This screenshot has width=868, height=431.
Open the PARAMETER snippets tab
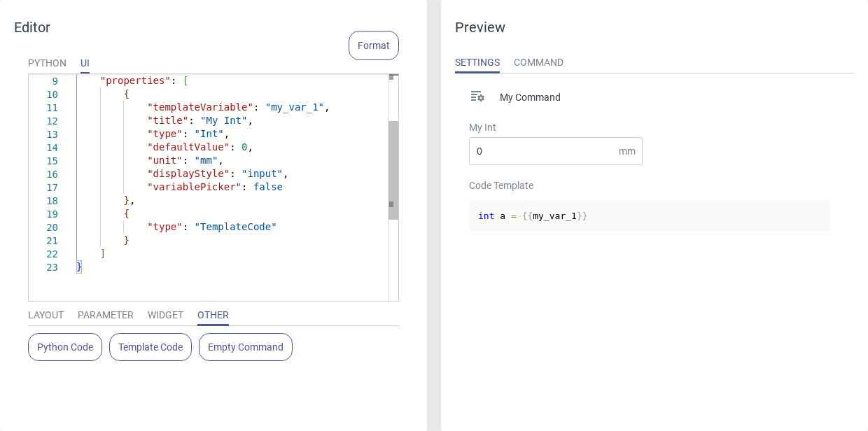[105, 315]
